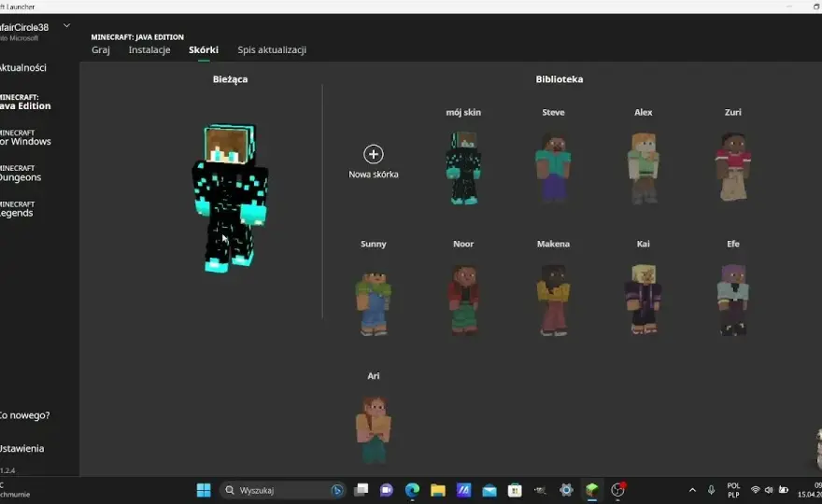Open the Spis aktualizacji tab
This screenshot has width=822, height=504.
click(272, 50)
